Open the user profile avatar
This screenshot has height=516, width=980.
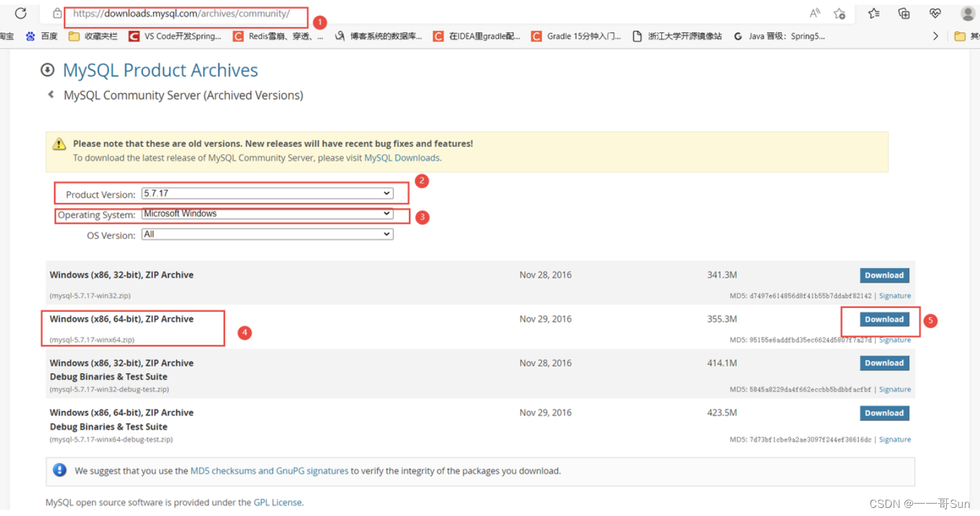tap(968, 13)
